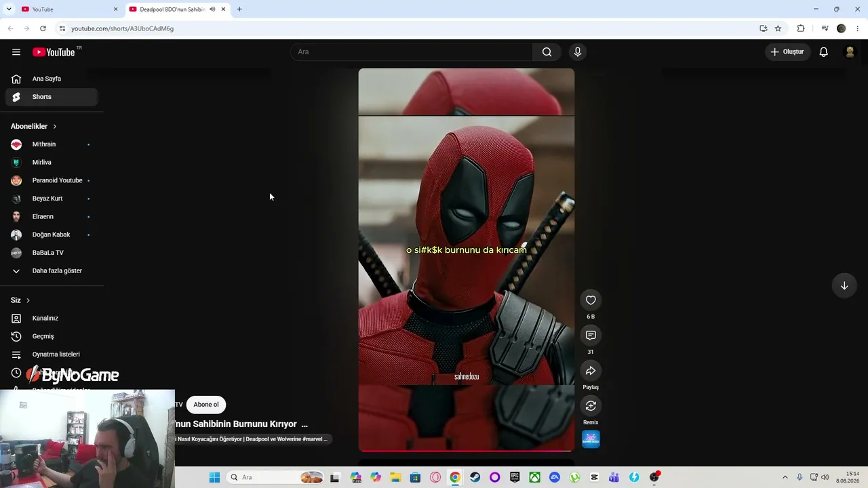The image size is (868, 488).
Task: Launch Epic Games from the taskbar
Action: click(x=515, y=477)
